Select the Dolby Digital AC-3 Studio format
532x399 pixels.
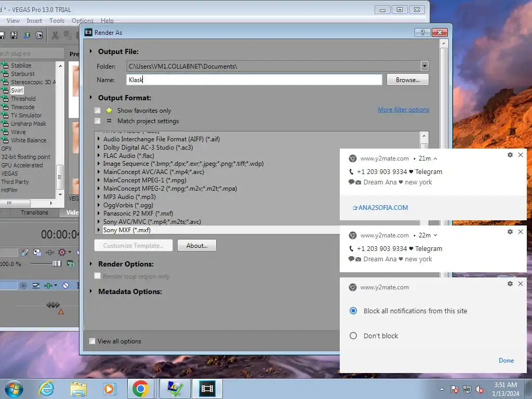click(x=148, y=147)
